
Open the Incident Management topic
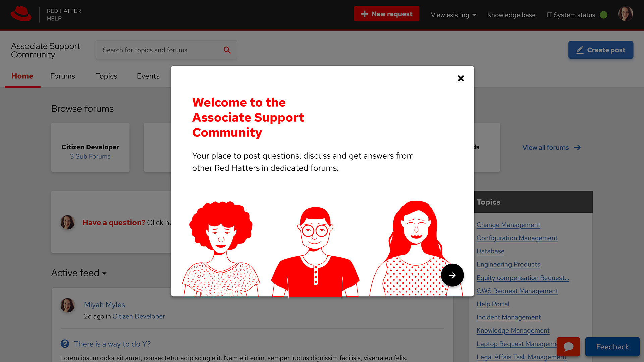[x=508, y=317]
